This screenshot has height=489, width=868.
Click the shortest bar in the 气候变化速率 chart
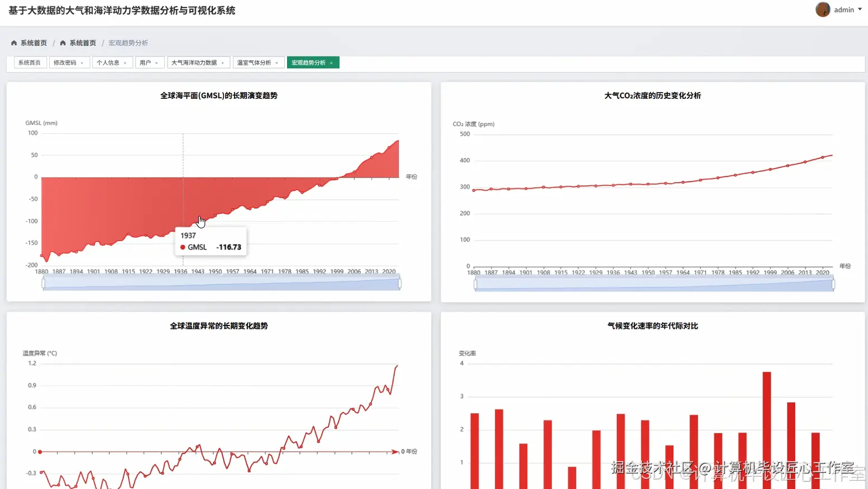pos(572,478)
